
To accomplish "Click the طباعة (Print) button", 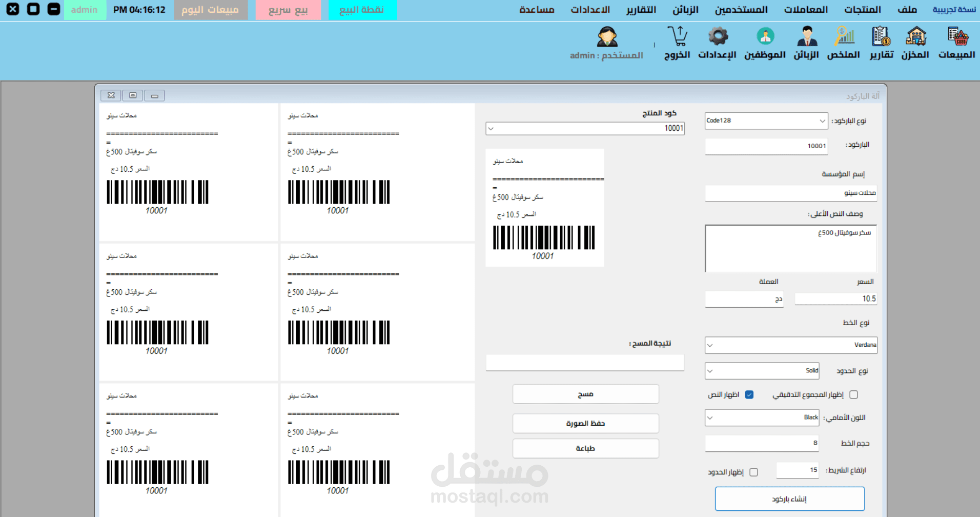I will click(x=585, y=448).
